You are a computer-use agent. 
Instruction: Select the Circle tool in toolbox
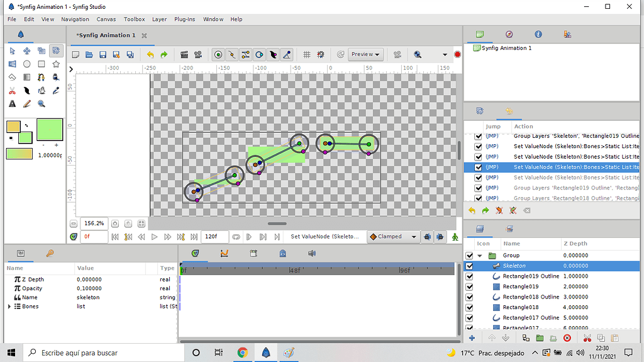(x=27, y=64)
